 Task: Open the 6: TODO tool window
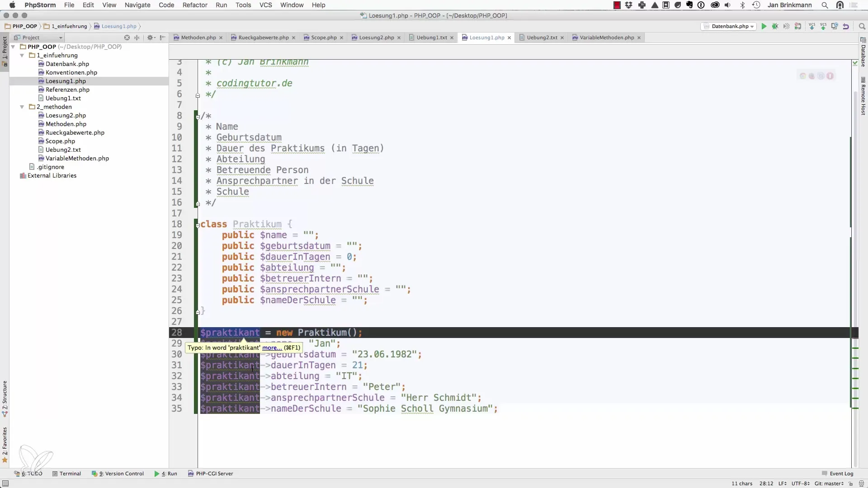tap(28, 474)
